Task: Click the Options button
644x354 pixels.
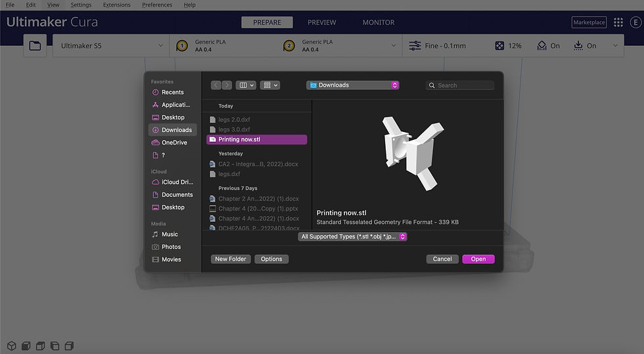Action: (271, 259)
